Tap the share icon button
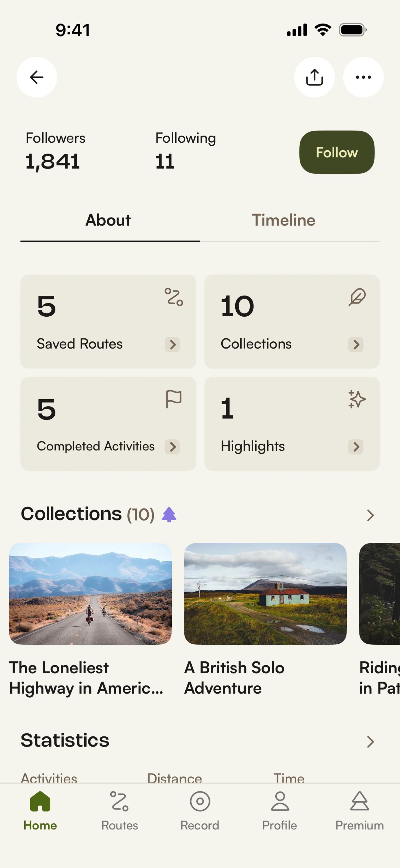The image size is (400, 868). pyautogui.click(x=314, y=77)
